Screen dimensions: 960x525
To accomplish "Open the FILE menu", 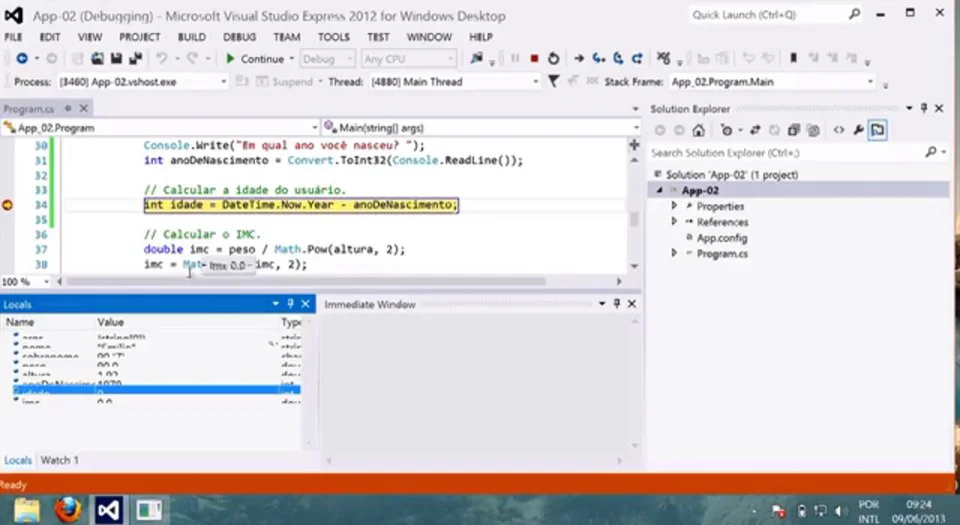I will (x=13, y=37).
